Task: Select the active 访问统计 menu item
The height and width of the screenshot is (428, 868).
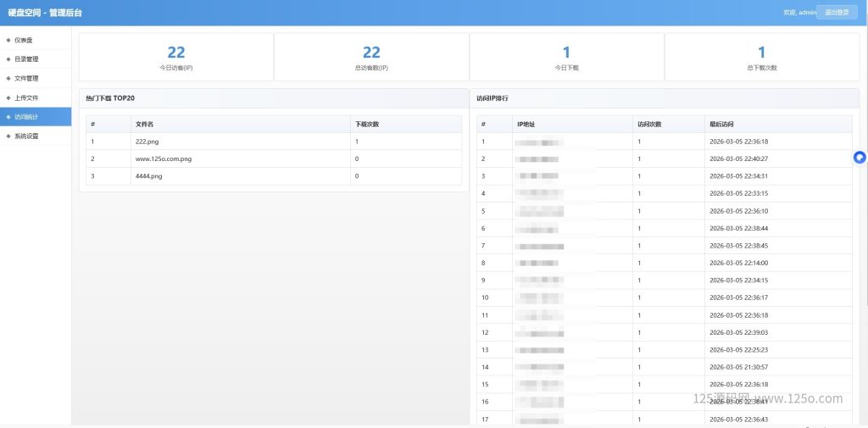Action: [26, 116]
